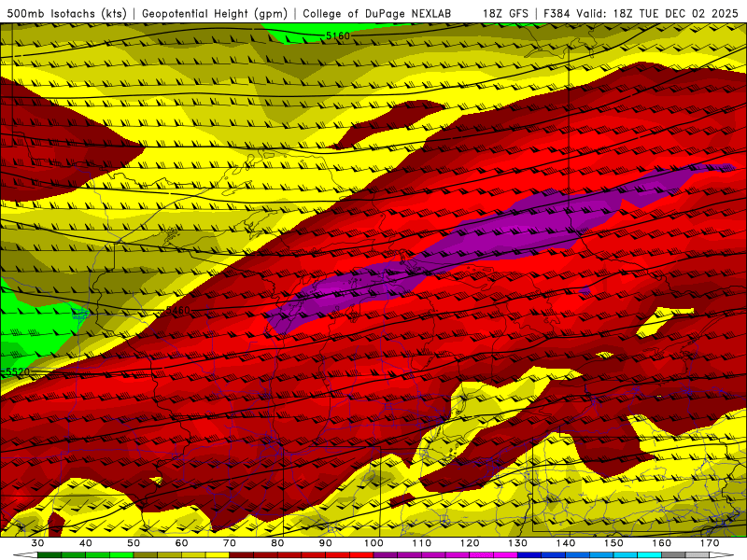Image resolution: width=747 pixels, height=560 pixels.
Task: Click the 130 value on the color scale
Action: tap(518, 543)
